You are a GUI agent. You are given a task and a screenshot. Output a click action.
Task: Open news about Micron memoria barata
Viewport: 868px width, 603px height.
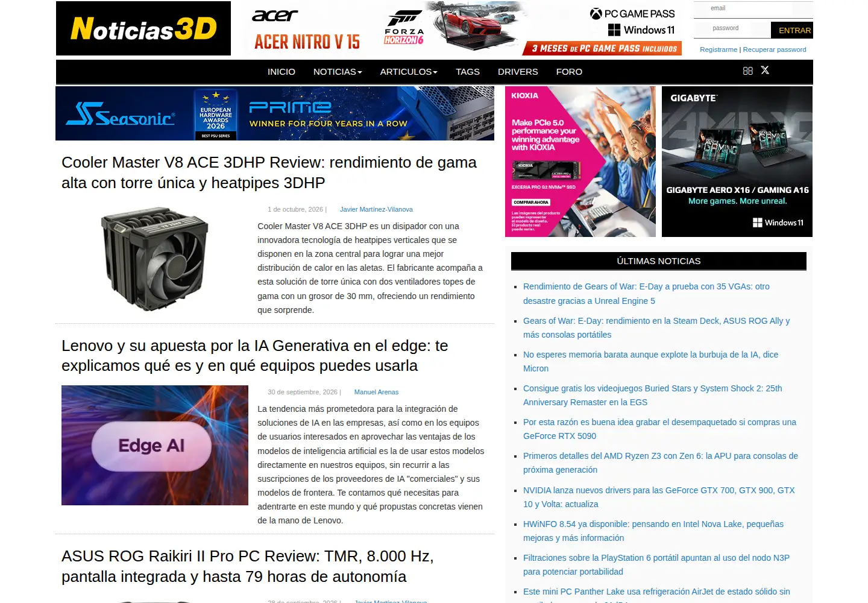(x=650, y=361)
